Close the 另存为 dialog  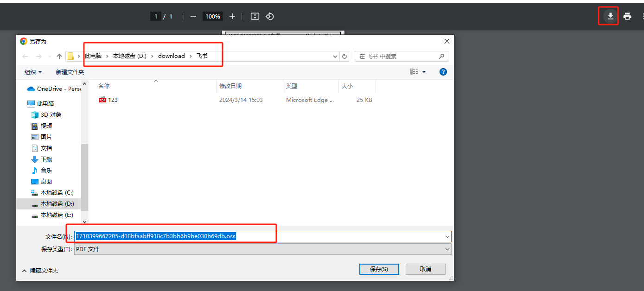tap(446, 41)
